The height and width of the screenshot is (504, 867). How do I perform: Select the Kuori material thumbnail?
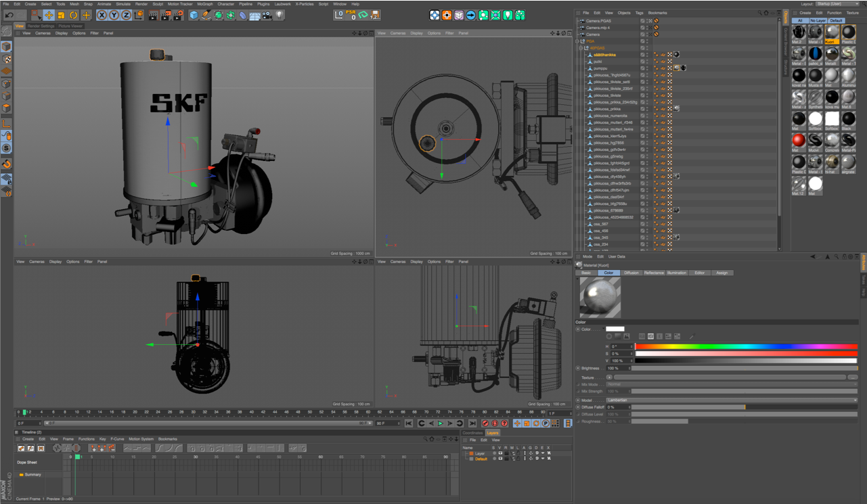click(832, 33)
